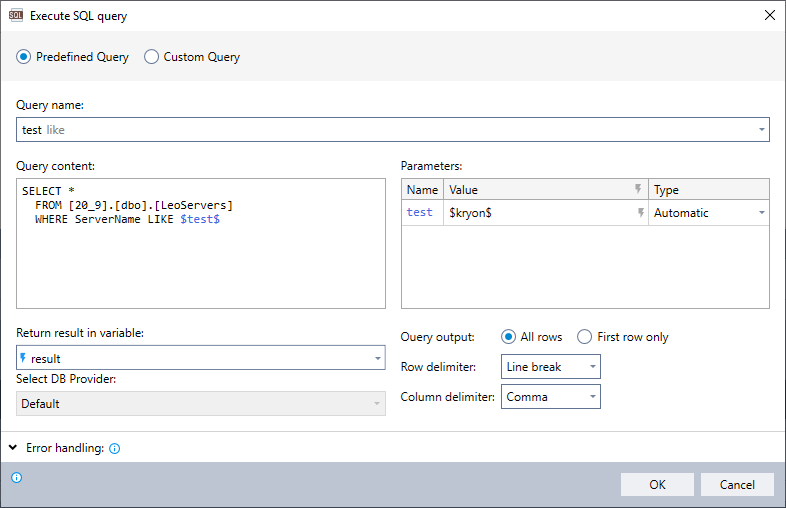Click the lightning icon beside the $kryon$ value
Image resolution: width=786 pixels, height=508 pixels.
click(x=638, y=213)
